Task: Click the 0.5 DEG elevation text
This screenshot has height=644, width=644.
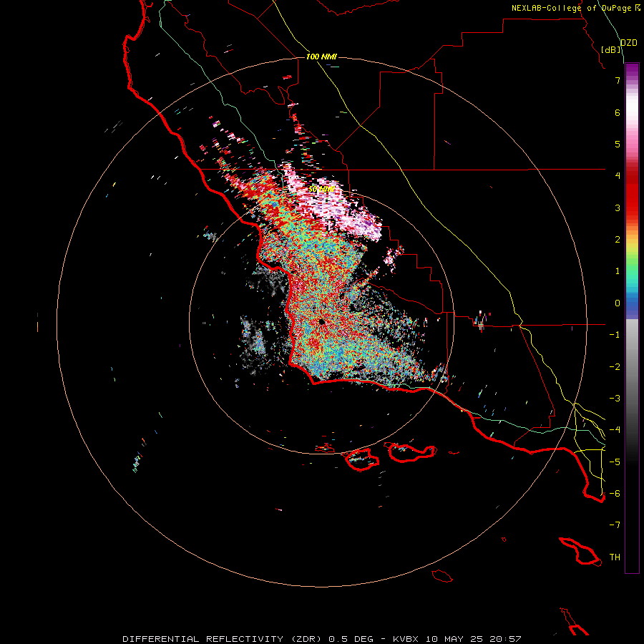Action: pos(351,639)
